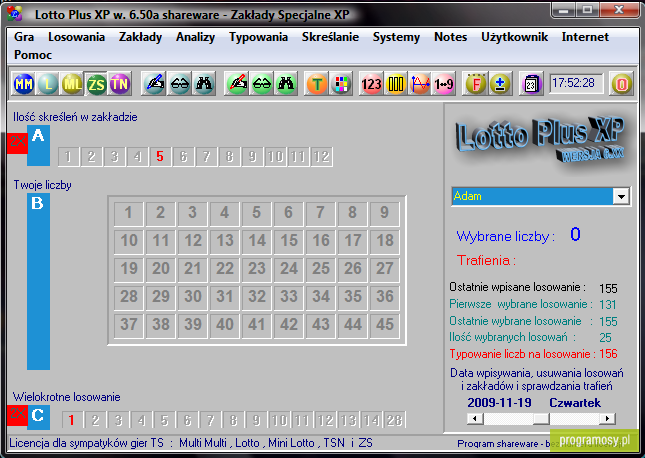The width and height of the screenshot is (645, 458).
Task: Toggle number 7 in Twoje liczby grid
Action: tap(320, 213)
